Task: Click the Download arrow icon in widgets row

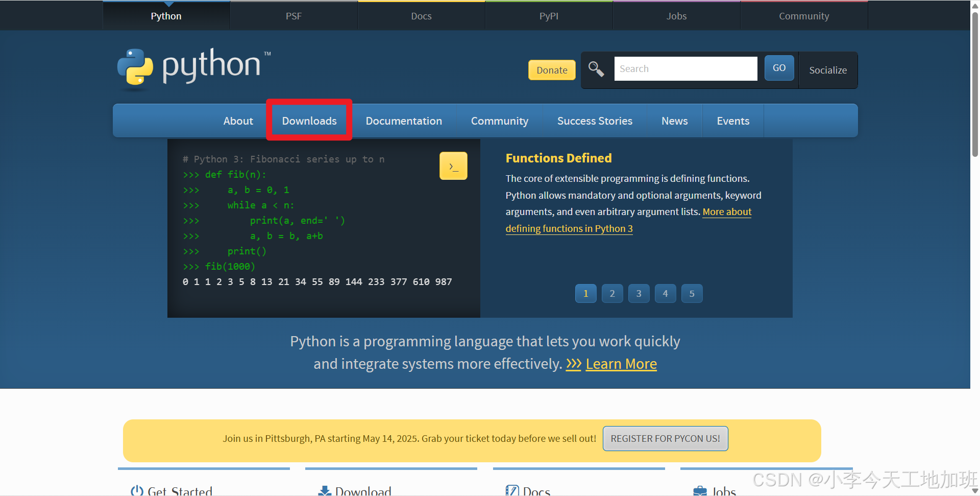Action: click(x=325, y=491)
